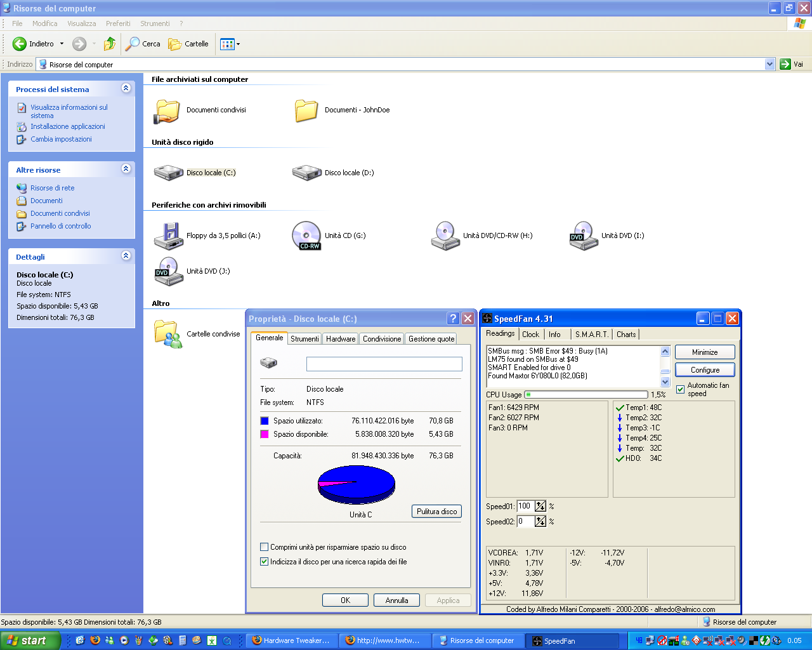Image resolution: width=812 pixels, height=650 pixels.
Task: Click the Floppy da 3,5 pollici (A:) drive icon
Action: (x=168, y=236)
